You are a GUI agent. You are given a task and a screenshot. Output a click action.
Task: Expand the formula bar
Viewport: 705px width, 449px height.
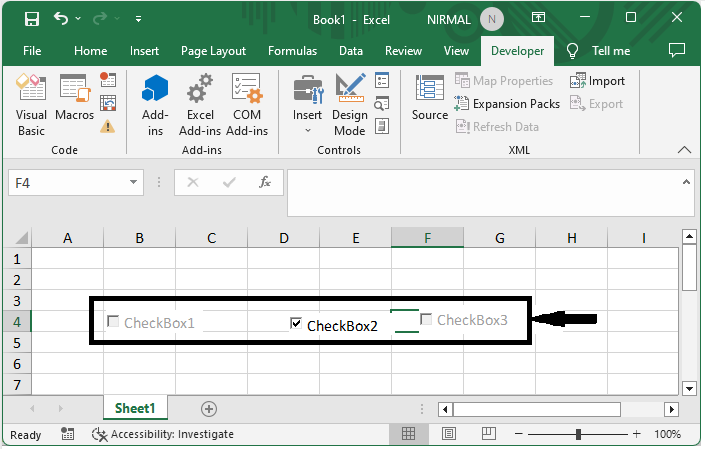pos(686,182)
